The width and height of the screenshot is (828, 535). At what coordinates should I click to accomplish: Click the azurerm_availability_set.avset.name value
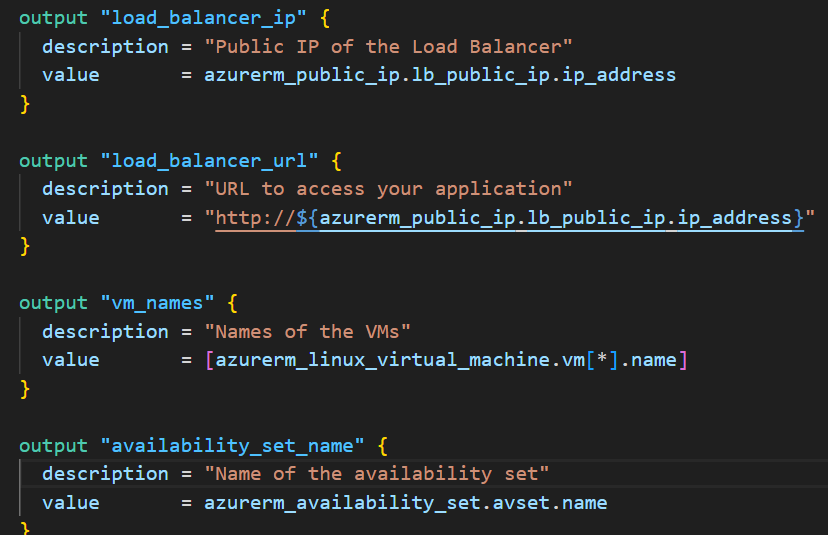(406, 502)
